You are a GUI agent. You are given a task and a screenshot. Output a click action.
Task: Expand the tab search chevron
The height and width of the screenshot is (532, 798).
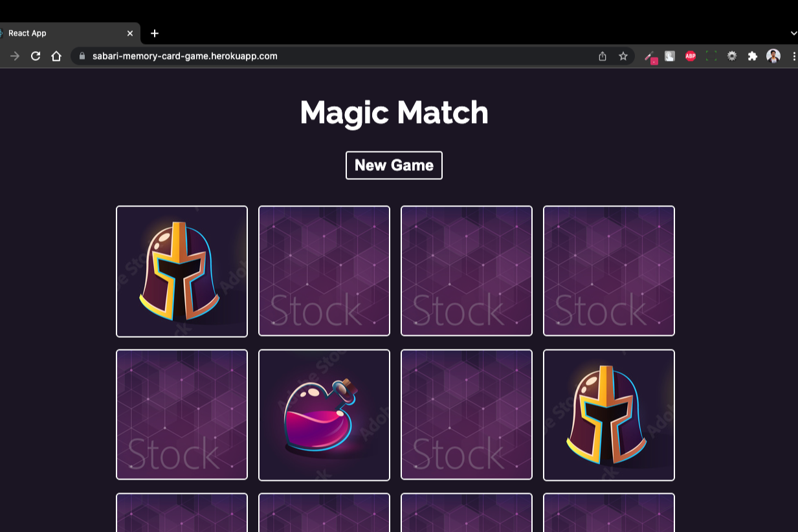tap(793, 33)
